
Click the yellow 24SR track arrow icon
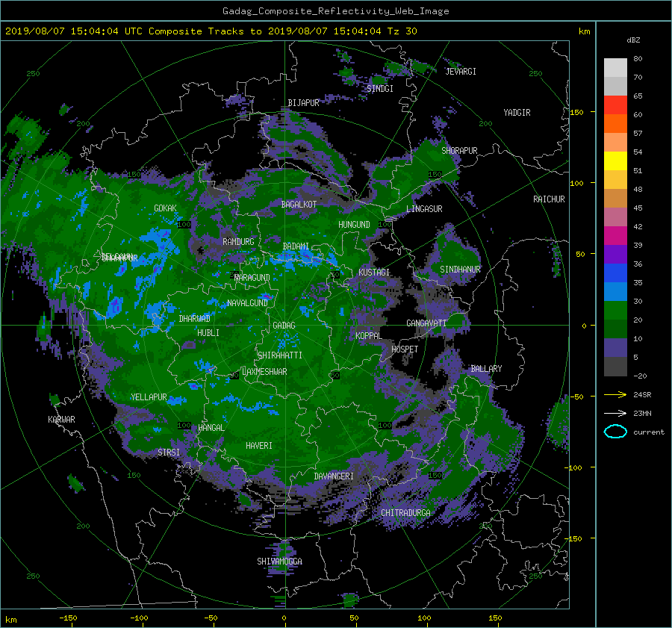click(615, 395)
